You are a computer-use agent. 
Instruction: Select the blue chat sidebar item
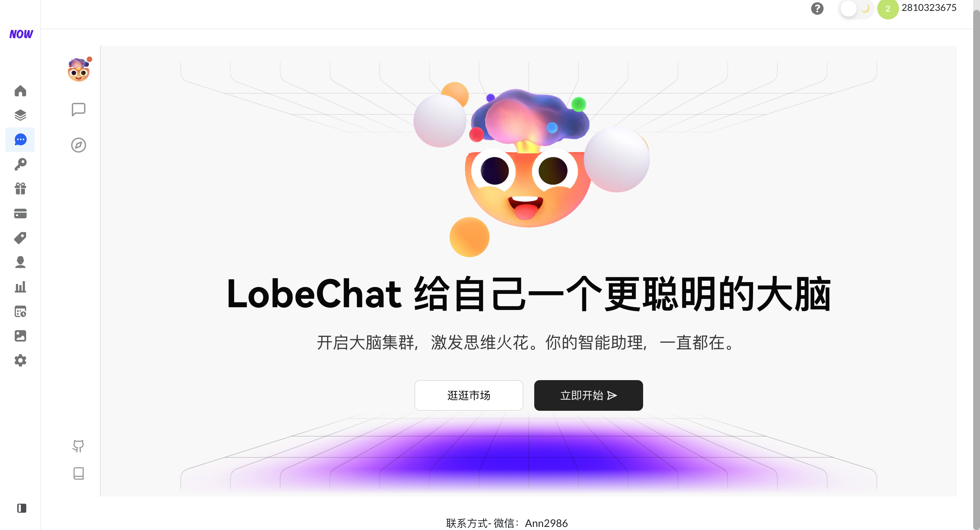(20, 140)
